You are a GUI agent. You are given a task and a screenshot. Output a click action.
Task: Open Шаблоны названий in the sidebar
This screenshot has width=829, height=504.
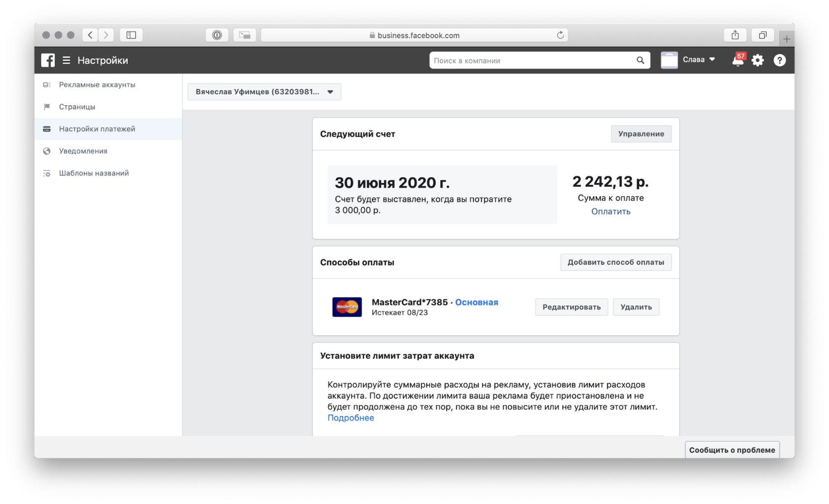pos(108,173)
